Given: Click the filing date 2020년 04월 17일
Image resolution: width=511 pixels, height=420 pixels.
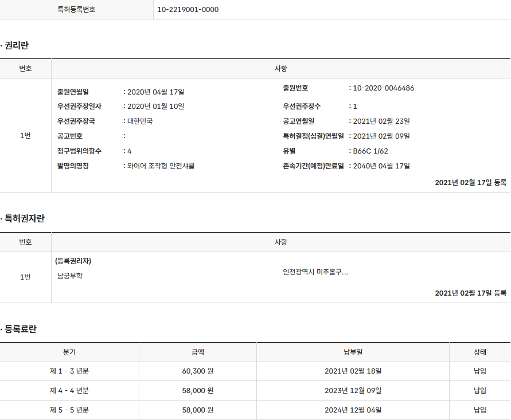Looking at the screenshot, I should [x=155, y=92].
